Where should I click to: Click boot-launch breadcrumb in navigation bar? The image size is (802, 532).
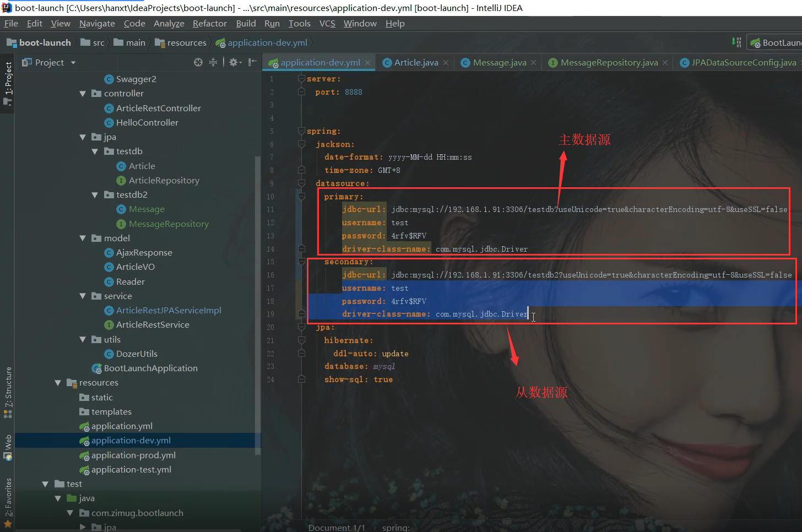click(x=39, y=42)
